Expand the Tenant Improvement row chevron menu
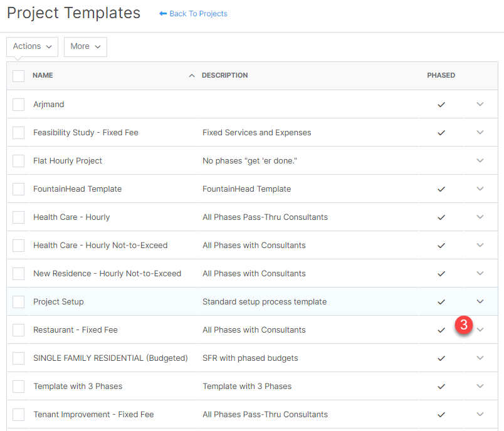Viewport: 504px width, 431px height. [480, 414]
